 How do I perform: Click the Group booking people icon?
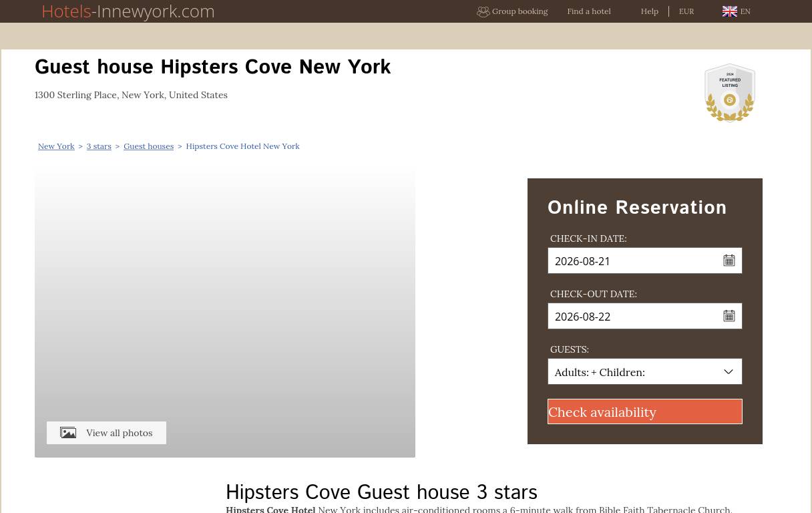click(x=483, y=11)
